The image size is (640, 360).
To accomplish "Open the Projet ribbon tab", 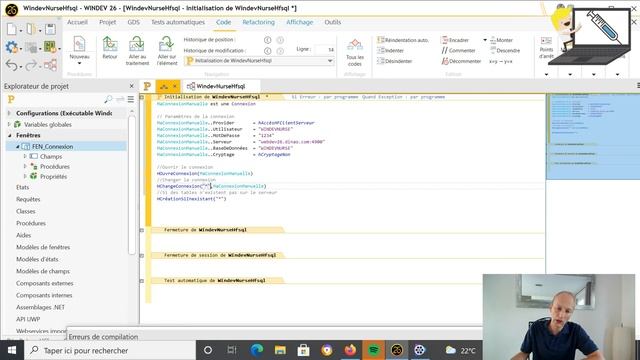I will point(107,22).
